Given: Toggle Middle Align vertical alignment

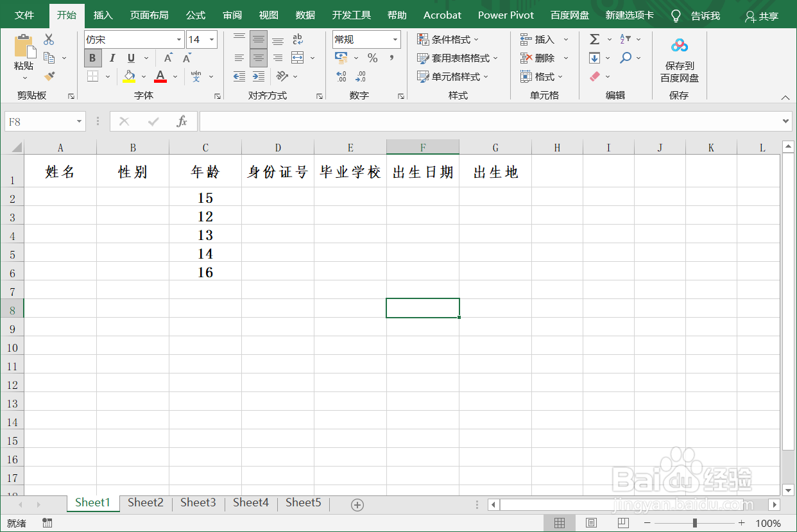Looking at the screenshot, I should click(x=259, y=40).
